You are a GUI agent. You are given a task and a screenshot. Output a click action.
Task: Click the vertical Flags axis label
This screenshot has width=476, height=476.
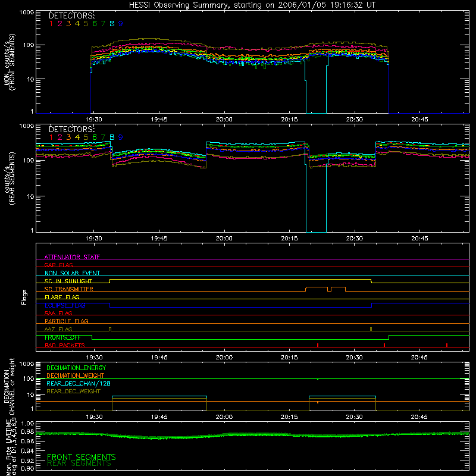pyautogui.click(x=24, y=297)
